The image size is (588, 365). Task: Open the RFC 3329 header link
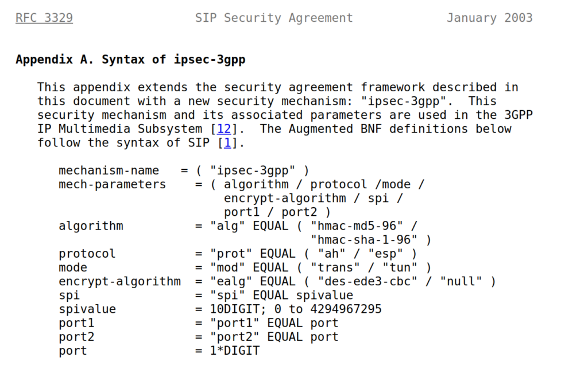point(44,18)
